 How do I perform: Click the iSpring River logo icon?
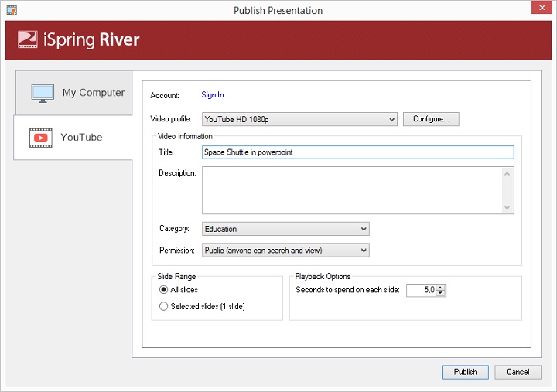pyautogui.click(x=28, y=39)
